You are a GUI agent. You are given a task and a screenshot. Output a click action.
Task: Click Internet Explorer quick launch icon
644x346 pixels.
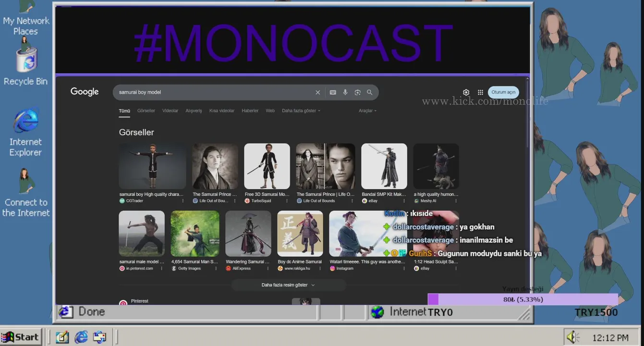(81, 337)
